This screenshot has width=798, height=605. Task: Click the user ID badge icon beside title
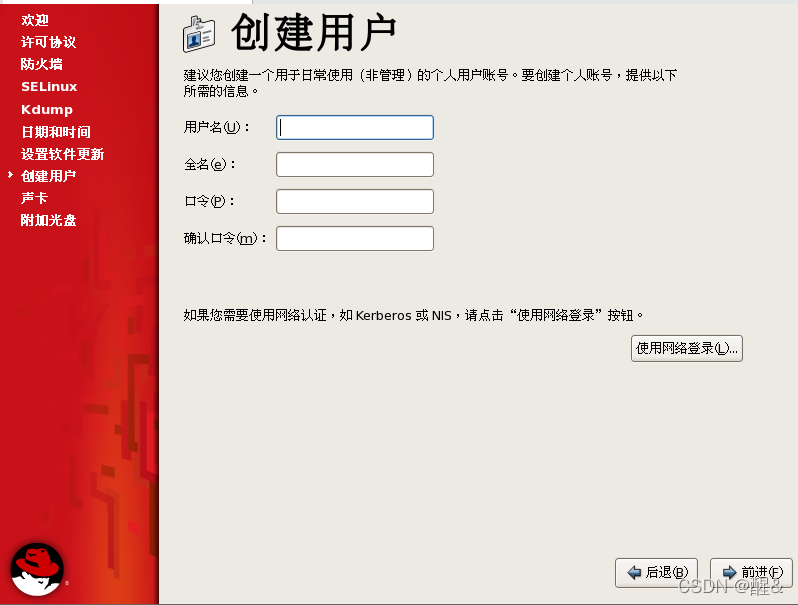click(198, 34)
